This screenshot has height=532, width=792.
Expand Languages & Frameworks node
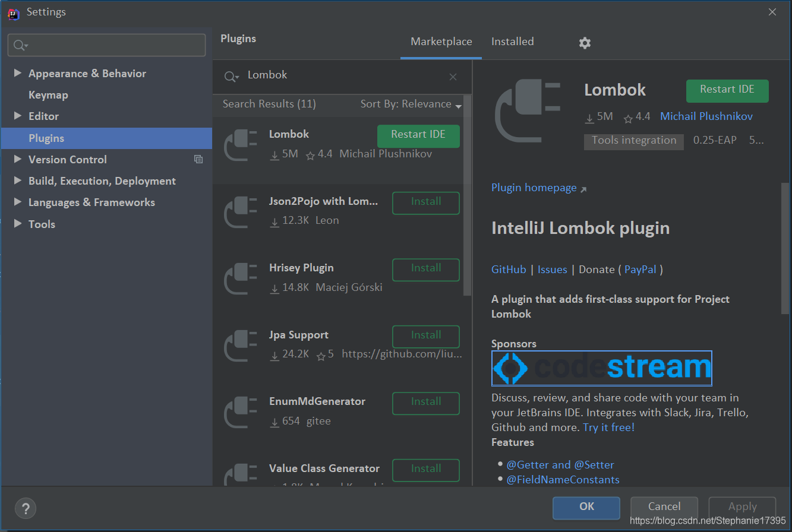pyautogui.click(x=17, y=202)
